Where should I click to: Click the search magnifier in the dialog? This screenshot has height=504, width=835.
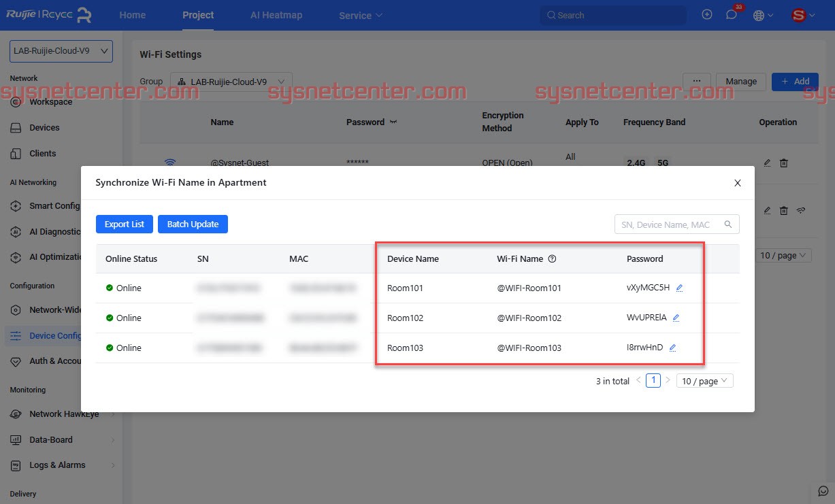coord(728,224)
